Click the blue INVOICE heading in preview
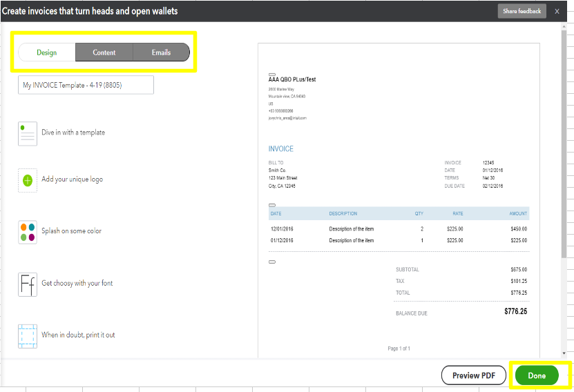 coord(280,149)
